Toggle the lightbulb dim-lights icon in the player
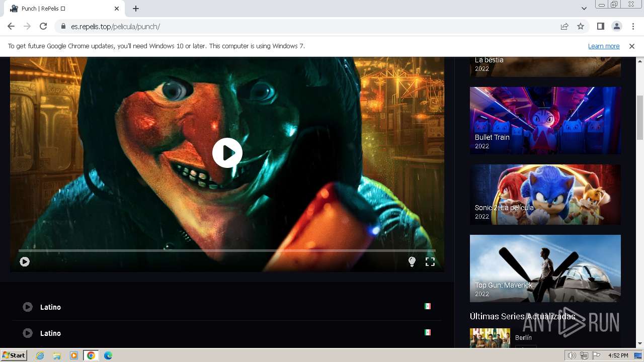 412,261
